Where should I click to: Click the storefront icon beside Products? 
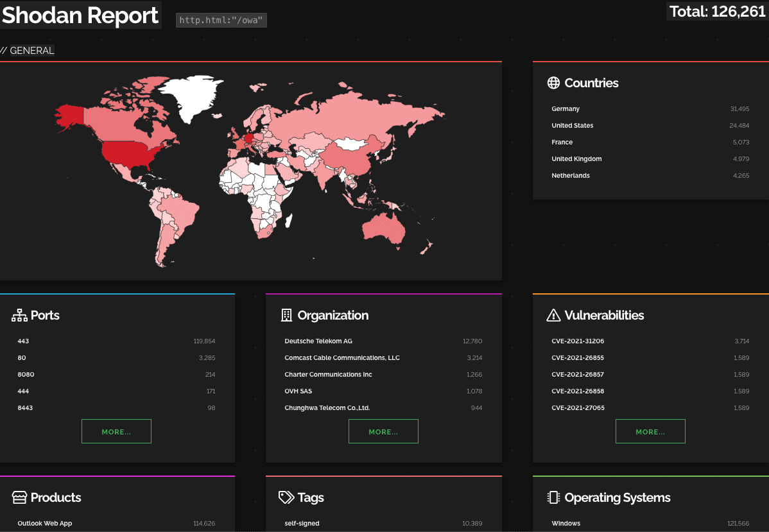coord(20,498)
